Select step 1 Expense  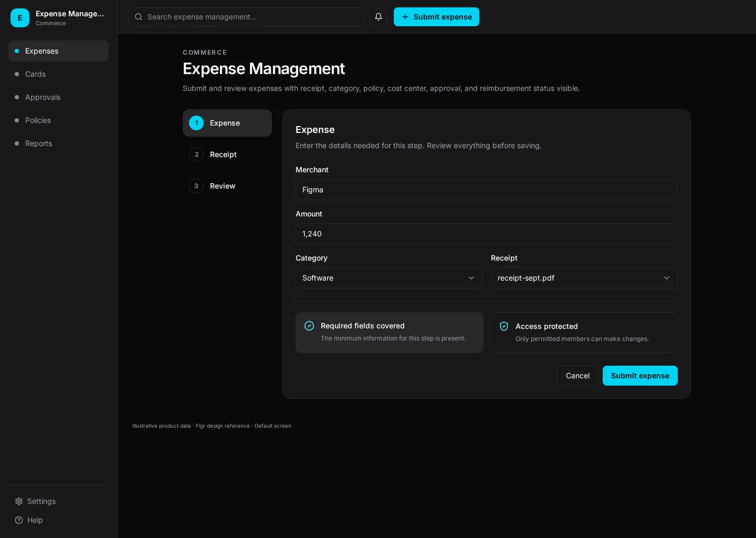tap(227, 123)
